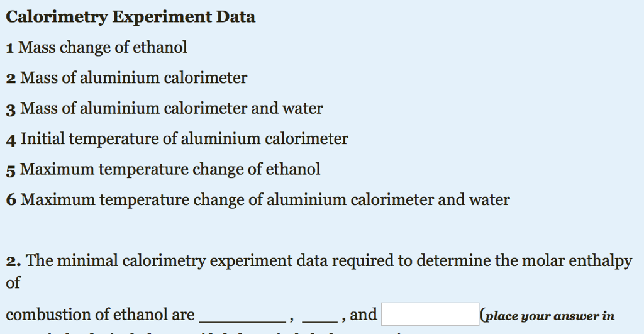Screen dimensions: 644x334
Task: Click the 'Calorimetry Experiment Data' heading
Action: tap(131, 17)
